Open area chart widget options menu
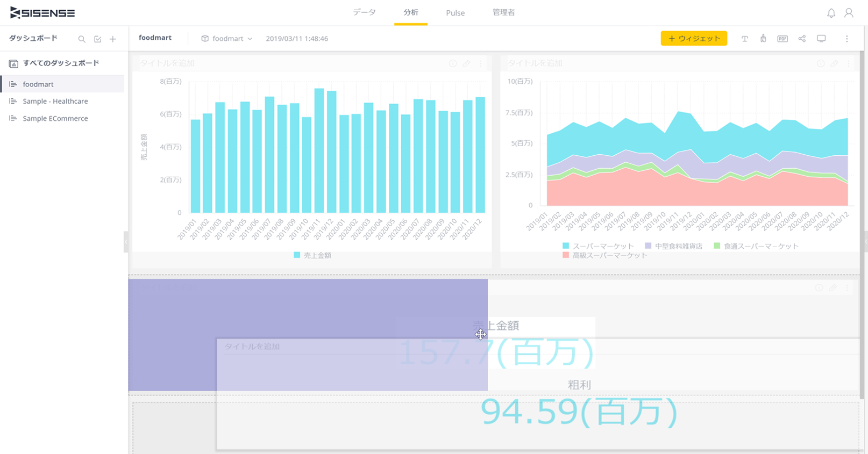Image resolution: width=868 pixels, height=454 pixels. pos(849,63)
